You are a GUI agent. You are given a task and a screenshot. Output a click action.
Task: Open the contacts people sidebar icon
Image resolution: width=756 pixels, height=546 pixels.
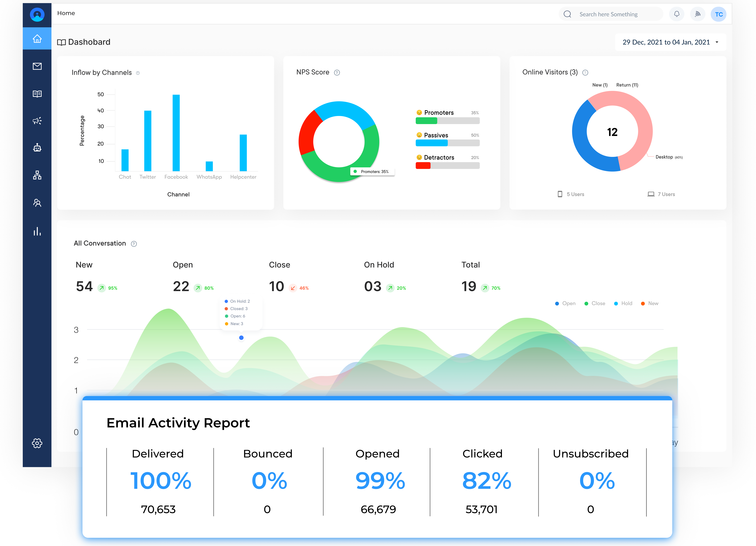37,203
